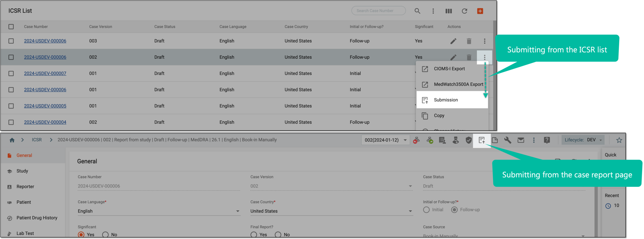The width and height of the screenshot is (644, 239).
Task: Click the Search Case Number field
Action: [378, 11]
